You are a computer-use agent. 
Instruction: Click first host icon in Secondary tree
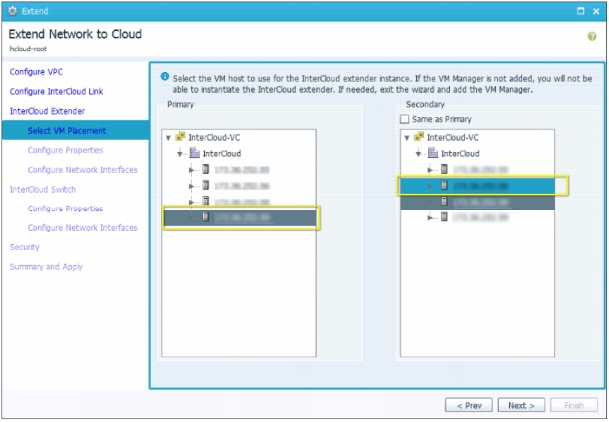(444, 169)
